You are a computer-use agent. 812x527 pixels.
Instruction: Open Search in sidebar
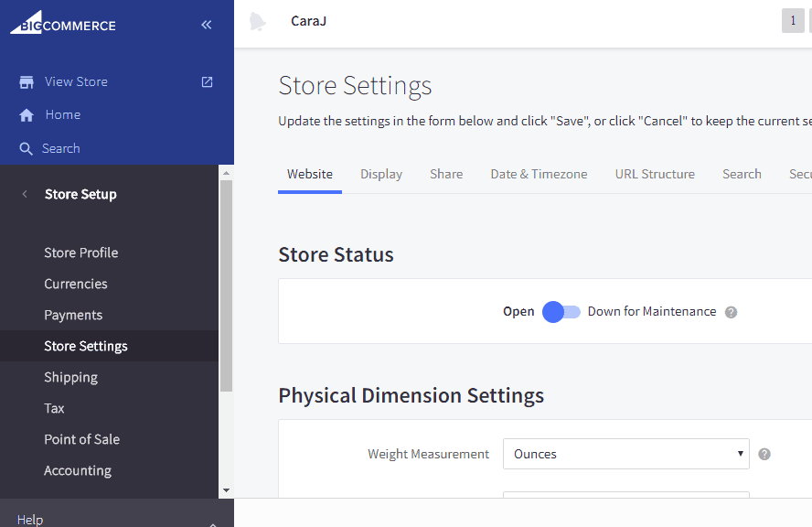click(x=60, y=149)
